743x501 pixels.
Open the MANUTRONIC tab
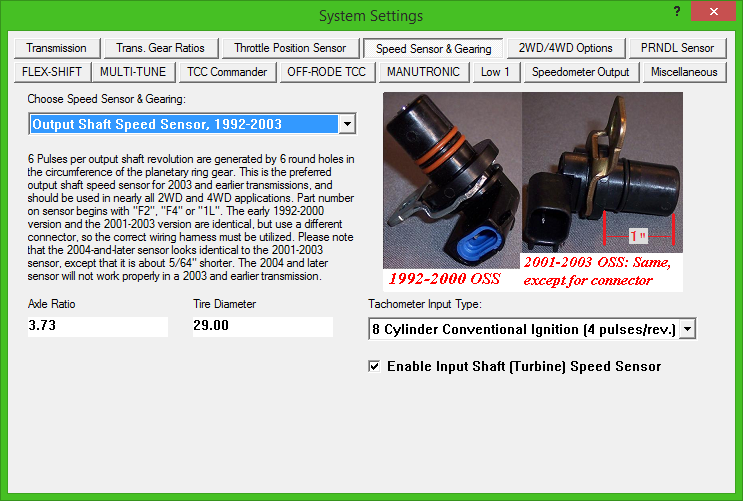[423, 72]
